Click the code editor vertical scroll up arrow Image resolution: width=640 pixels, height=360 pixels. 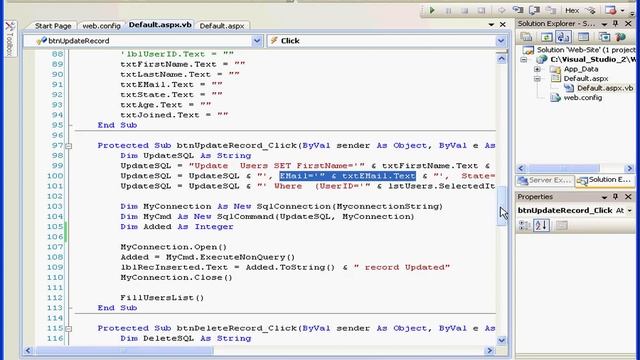click(x=502, y=59)
